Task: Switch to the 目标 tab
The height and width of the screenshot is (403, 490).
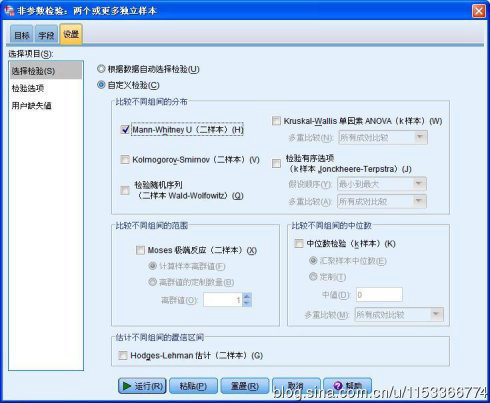Action: [21, 35]
